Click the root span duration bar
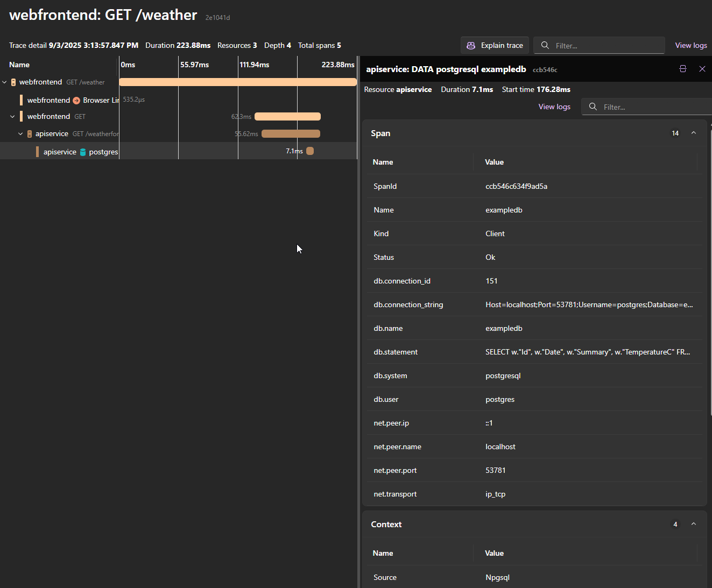Viewport: 712px width, 588px height. 238,82
